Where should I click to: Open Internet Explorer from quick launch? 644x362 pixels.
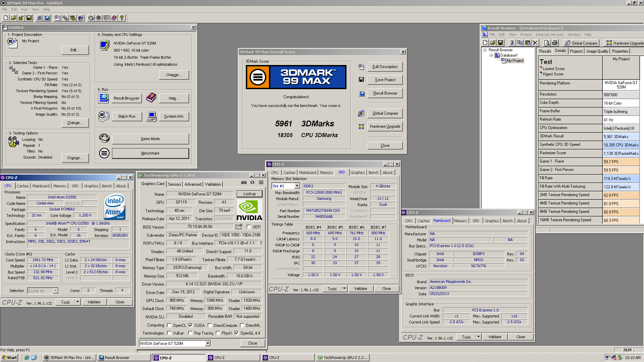tap(27, 358)
